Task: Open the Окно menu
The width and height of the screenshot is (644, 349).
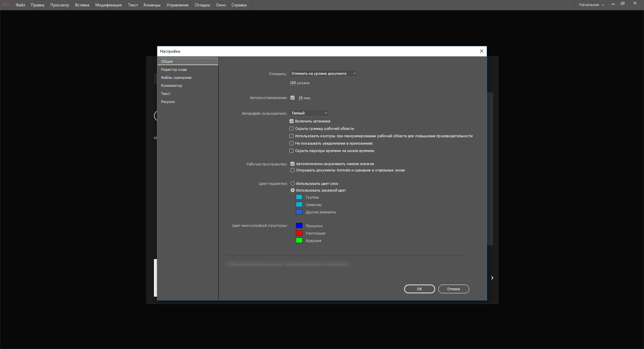Action: tap(221, 5)
